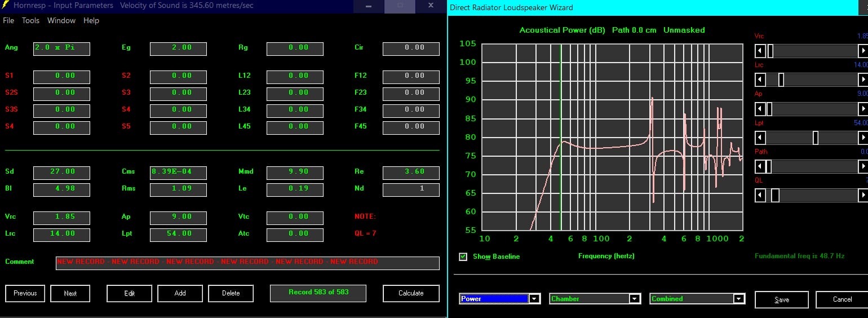Click the Rms field showing 1.09

point(178,189)
